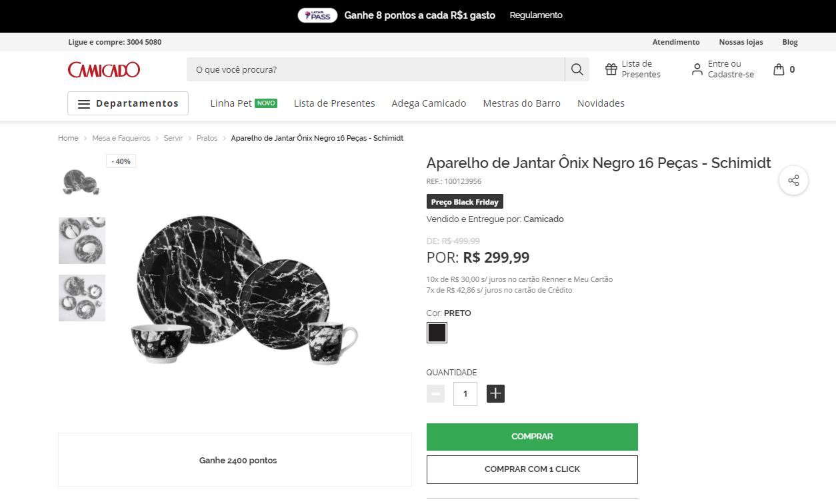Open the shopping bag cart icon
This screenshot has height=504, width=836.
[779, 69]
